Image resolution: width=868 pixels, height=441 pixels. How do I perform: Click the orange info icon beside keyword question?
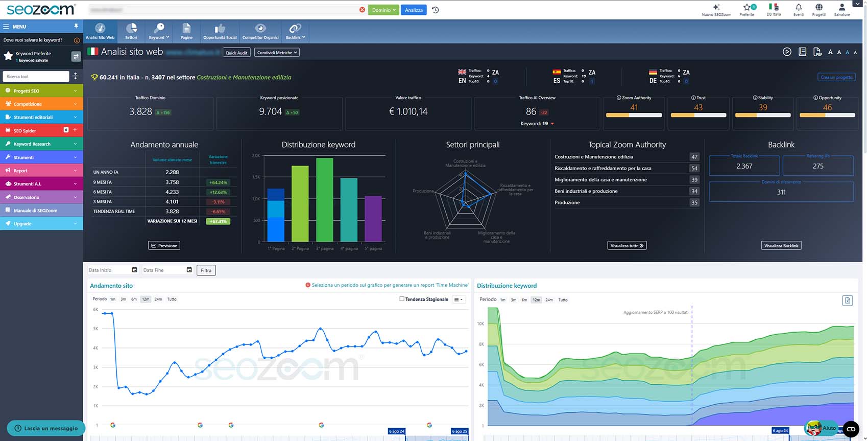(77, 40)
